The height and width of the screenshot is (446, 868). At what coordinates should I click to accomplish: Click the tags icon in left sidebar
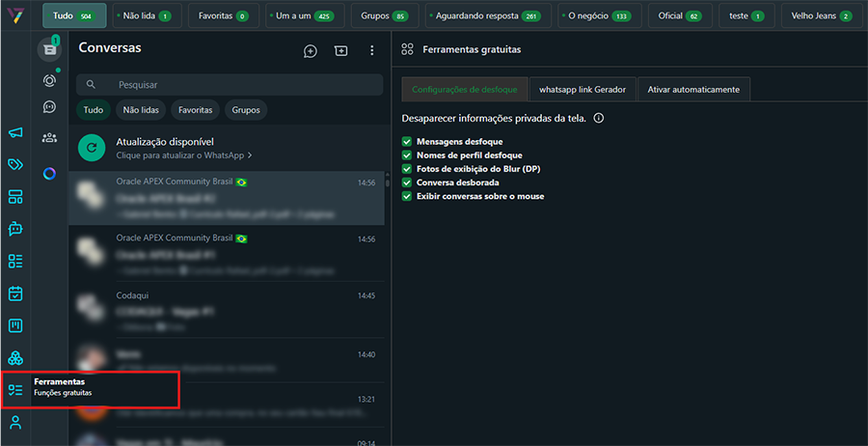(15, 165)
